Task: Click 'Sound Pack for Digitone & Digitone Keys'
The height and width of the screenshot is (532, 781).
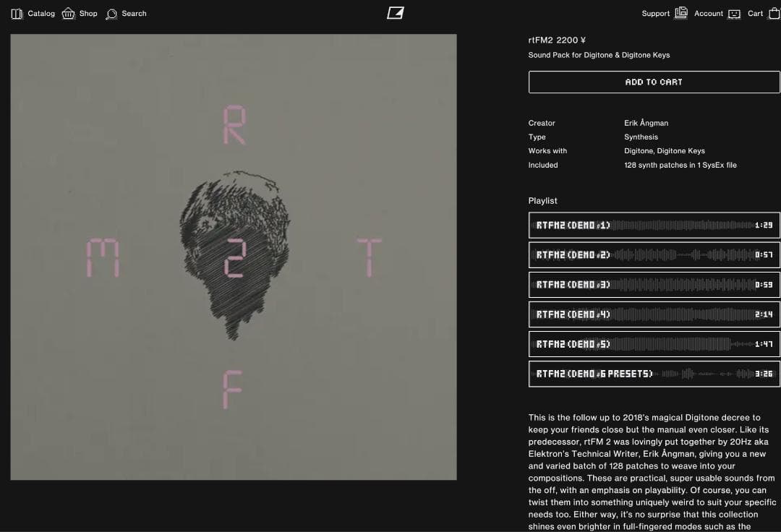Action: tap(599, 55)
